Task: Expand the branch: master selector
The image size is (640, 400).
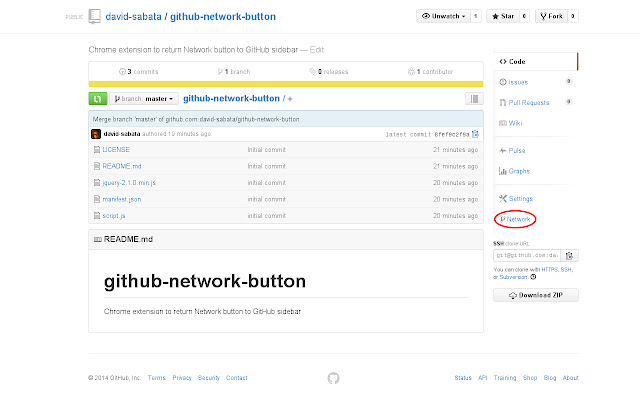Action: click(144, 99)
